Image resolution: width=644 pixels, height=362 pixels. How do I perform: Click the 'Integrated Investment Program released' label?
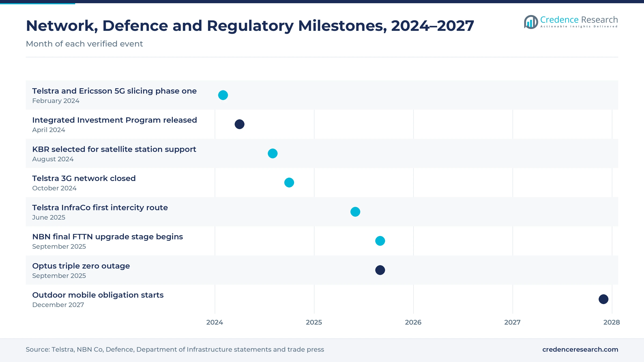click(115, 120)
